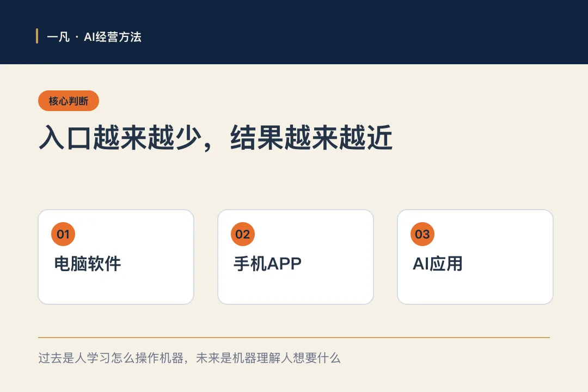Select the 核心判断 orange pill tag
This screenshot has width=588, height=392.
point(68,101)
